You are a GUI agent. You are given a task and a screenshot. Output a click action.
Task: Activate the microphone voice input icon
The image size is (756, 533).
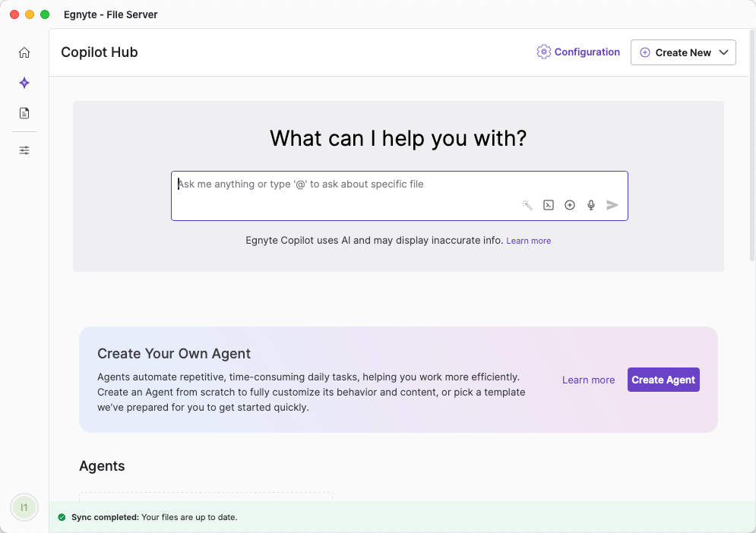point(590,204)
